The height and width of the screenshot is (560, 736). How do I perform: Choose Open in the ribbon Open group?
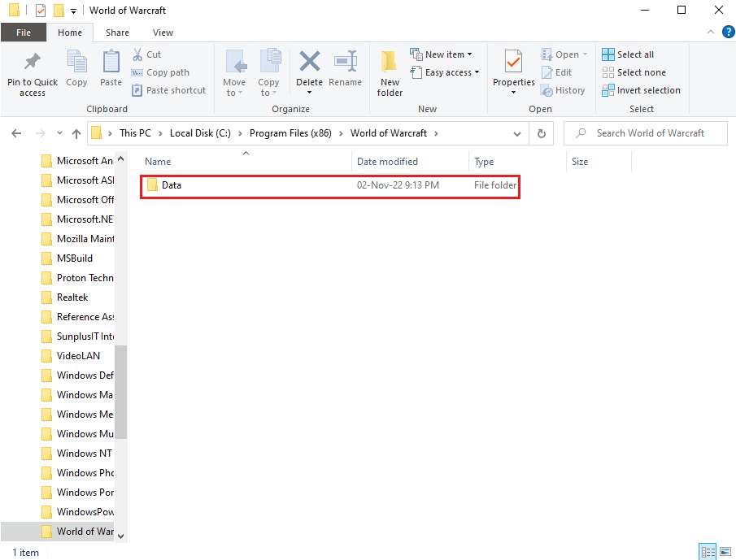tap(564, 54)
